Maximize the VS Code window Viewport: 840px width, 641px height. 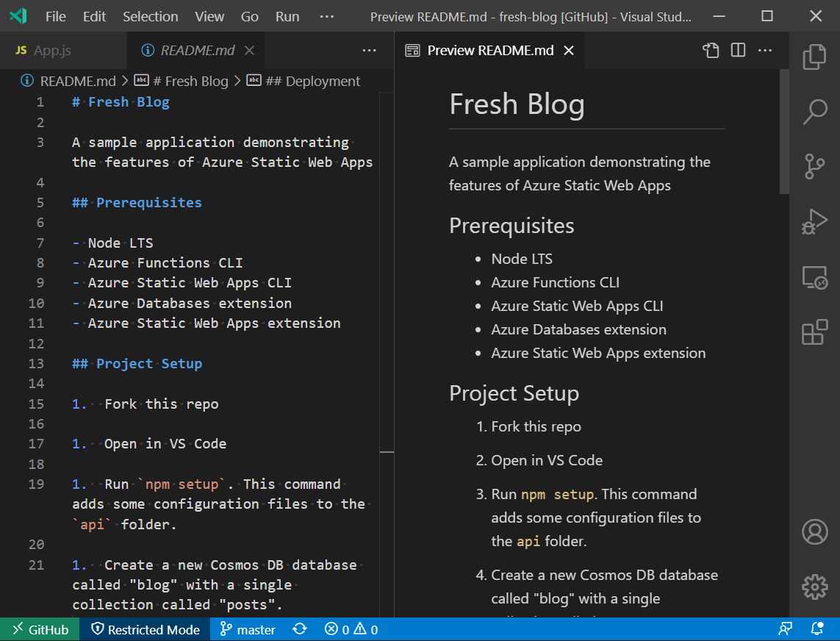coord(767,16)
